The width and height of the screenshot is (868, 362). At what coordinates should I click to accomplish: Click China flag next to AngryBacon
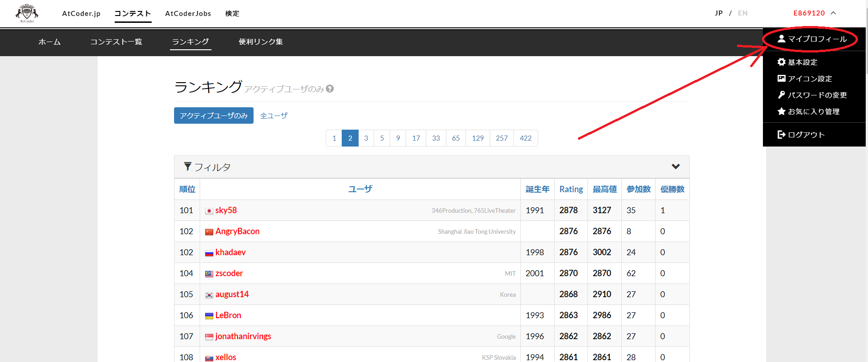[x=209, y=232]
